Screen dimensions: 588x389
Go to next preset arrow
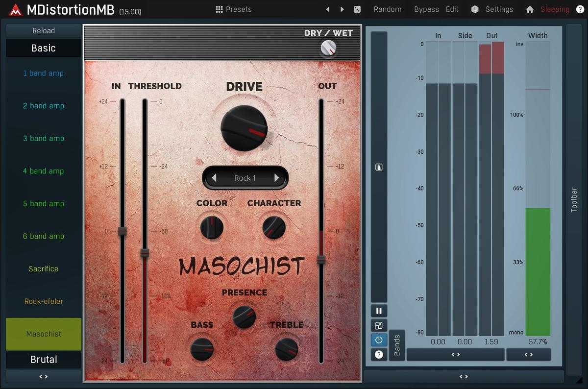(342, 9)
